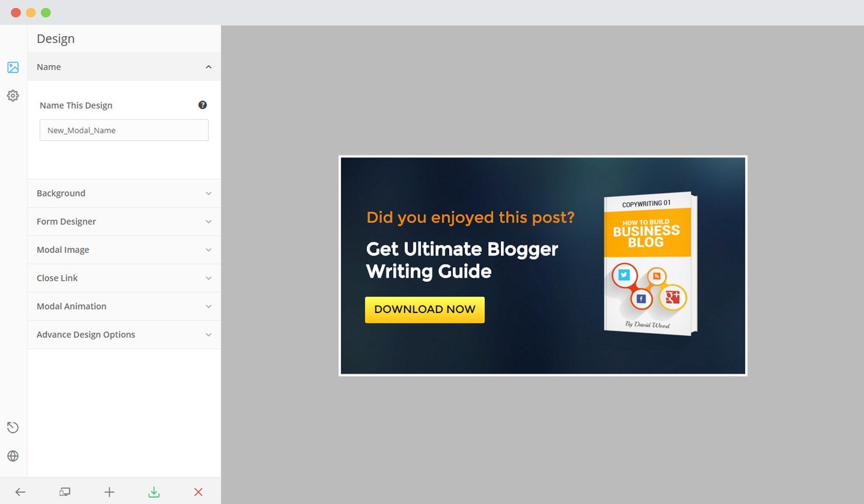Expand Advance Design Options section
This screenshot has width=864, height=504.
pos(124,334)
